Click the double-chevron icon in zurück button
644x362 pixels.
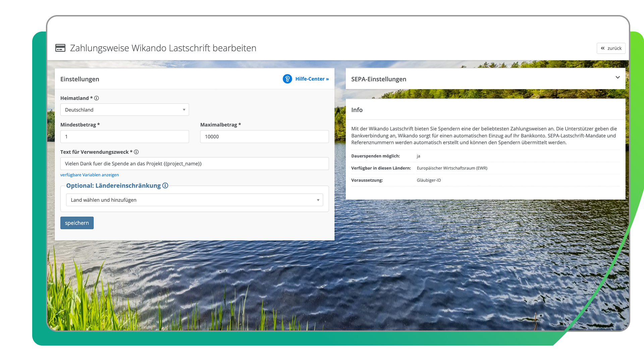(603, 48)
